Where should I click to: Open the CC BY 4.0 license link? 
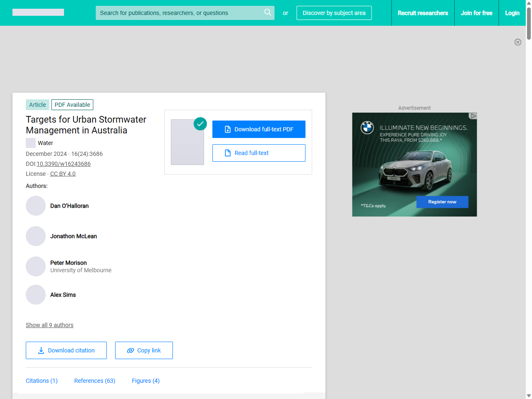[62, 174]
